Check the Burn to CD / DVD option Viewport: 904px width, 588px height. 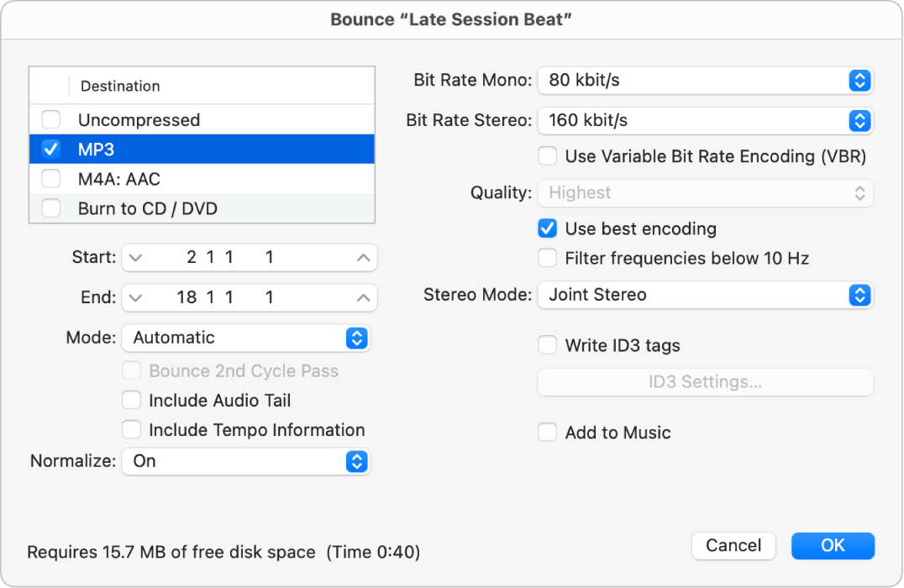coord(50,207)
